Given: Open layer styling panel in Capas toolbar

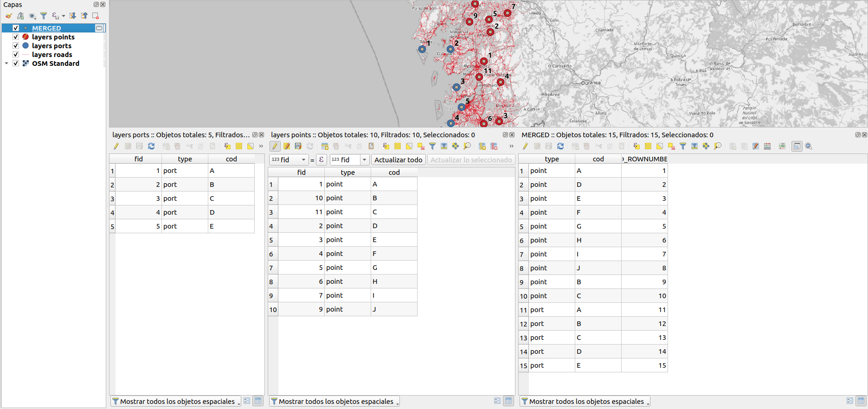Looking at the screenshot, I should [x=9, y=16].
